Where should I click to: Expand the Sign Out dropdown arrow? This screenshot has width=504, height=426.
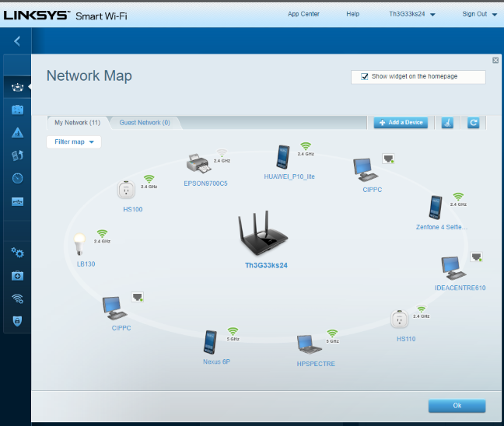495,15
